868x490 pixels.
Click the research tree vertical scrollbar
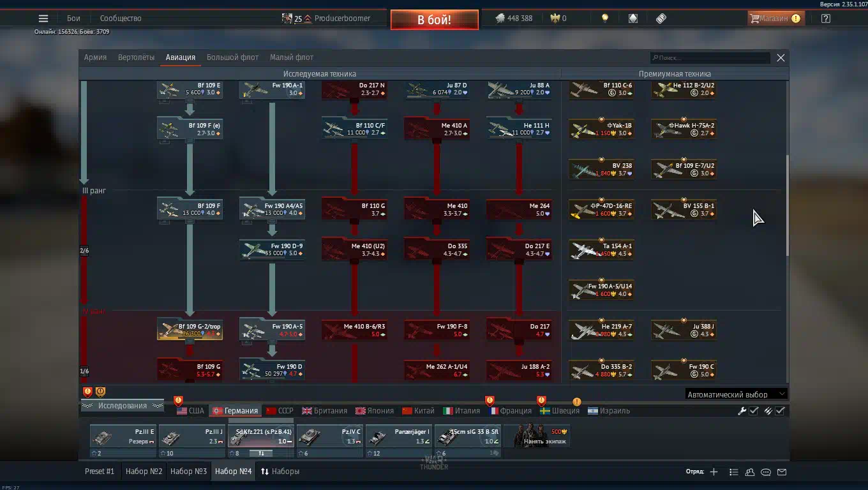pyautogui.click(x=786, y=205)
